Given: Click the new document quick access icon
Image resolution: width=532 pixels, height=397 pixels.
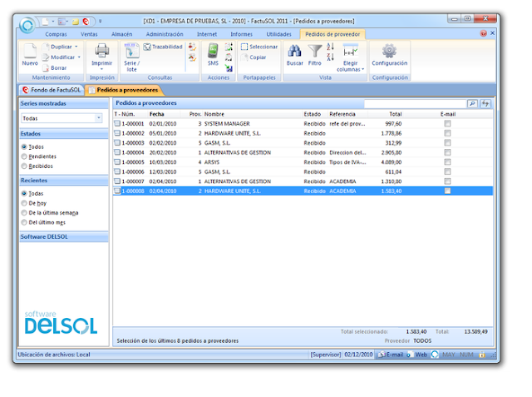Looking at the screenshot, I should point(45,22).
